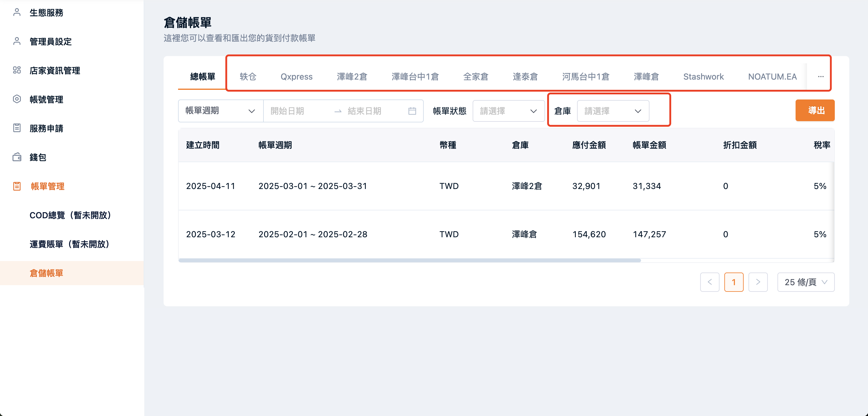Click the 店家資訊管理 grid icon
The image size is (868, 416).
point(17,70)
